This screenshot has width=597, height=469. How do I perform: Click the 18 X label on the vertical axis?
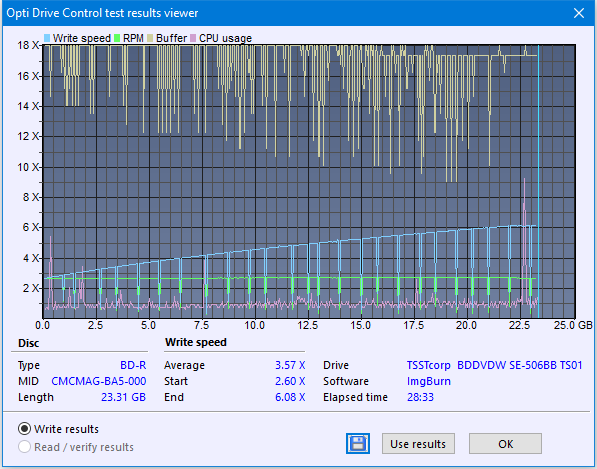[28, 45]
